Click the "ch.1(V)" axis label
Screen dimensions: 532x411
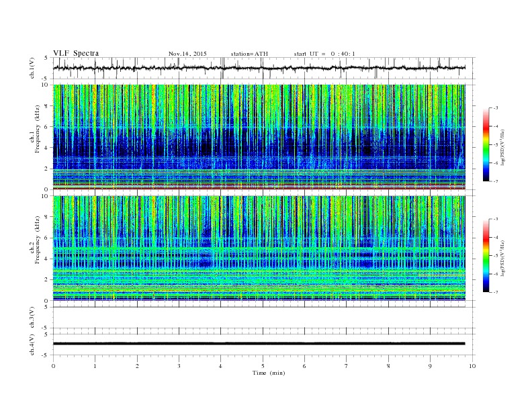tap(32, 68)
